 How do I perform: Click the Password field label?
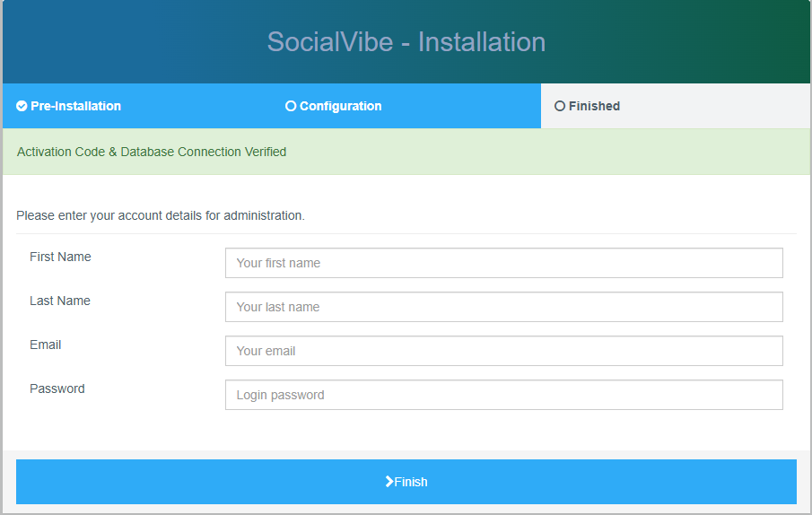pyautogui.click(x=57, y=388)
